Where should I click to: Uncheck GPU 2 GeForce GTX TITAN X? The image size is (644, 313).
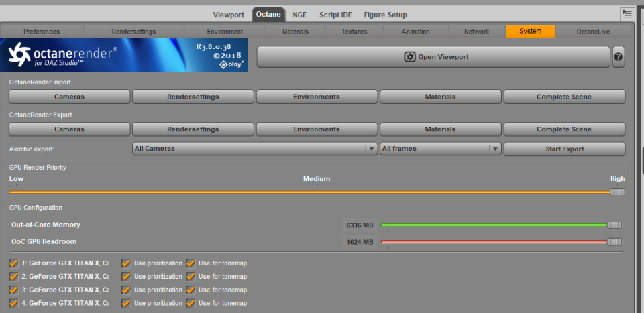click(x=13, y=277)
